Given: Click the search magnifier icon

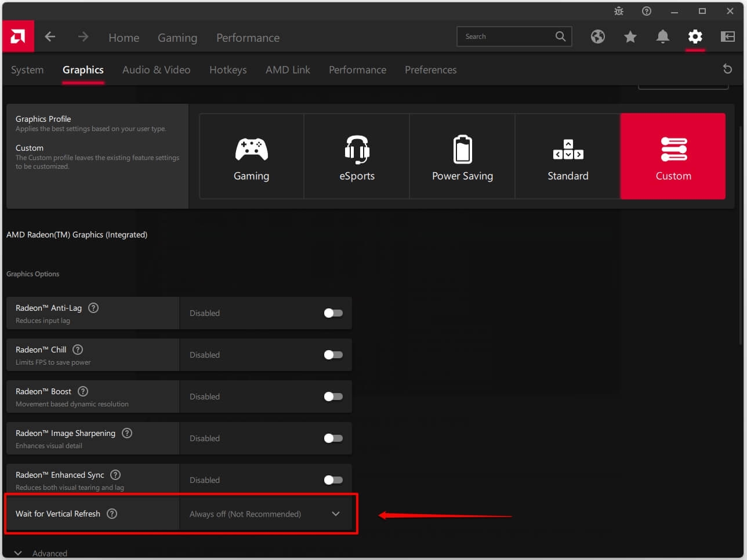Looking at the screenshot, I should click(x=560, y=37).
